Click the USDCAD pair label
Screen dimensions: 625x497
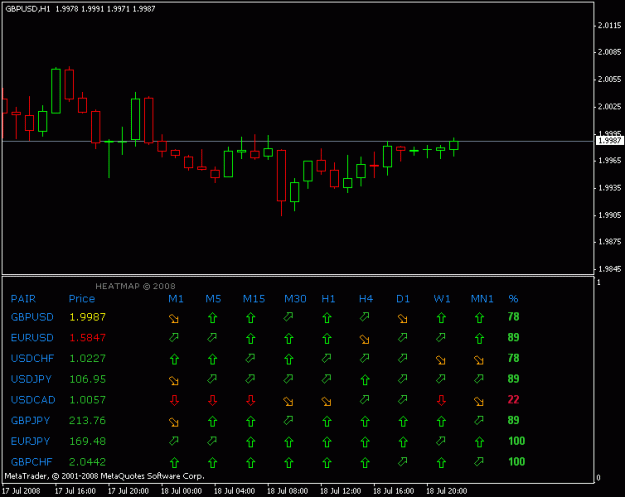click(x=33, y=400)
